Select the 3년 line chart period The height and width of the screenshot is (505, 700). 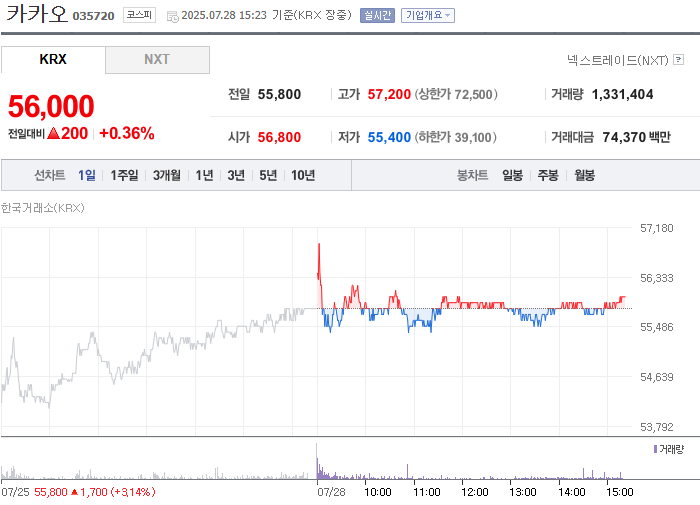(x=236, y=175)
